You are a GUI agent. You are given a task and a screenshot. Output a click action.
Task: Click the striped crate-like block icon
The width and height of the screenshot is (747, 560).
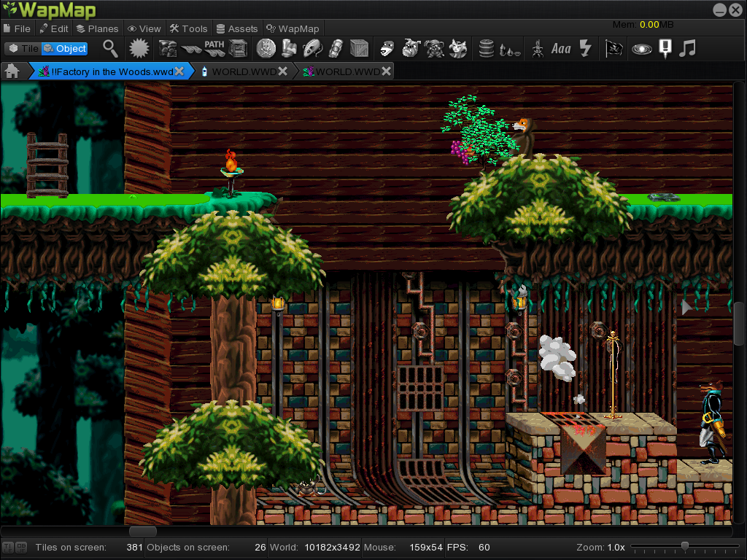coord(239,49)
